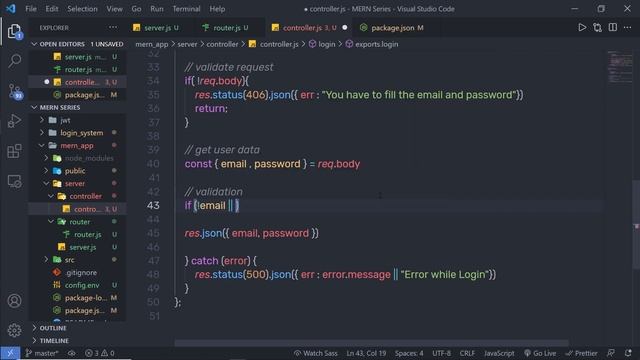Click the VS Code logo icon

point(11,9)
